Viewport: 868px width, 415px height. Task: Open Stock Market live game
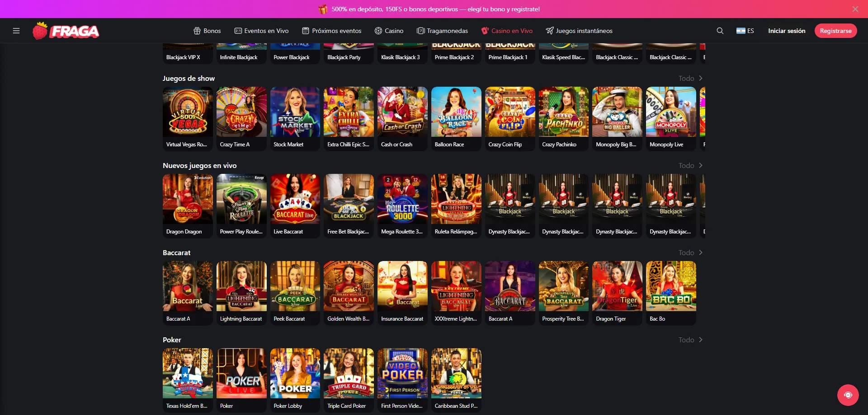pos(295,119)
